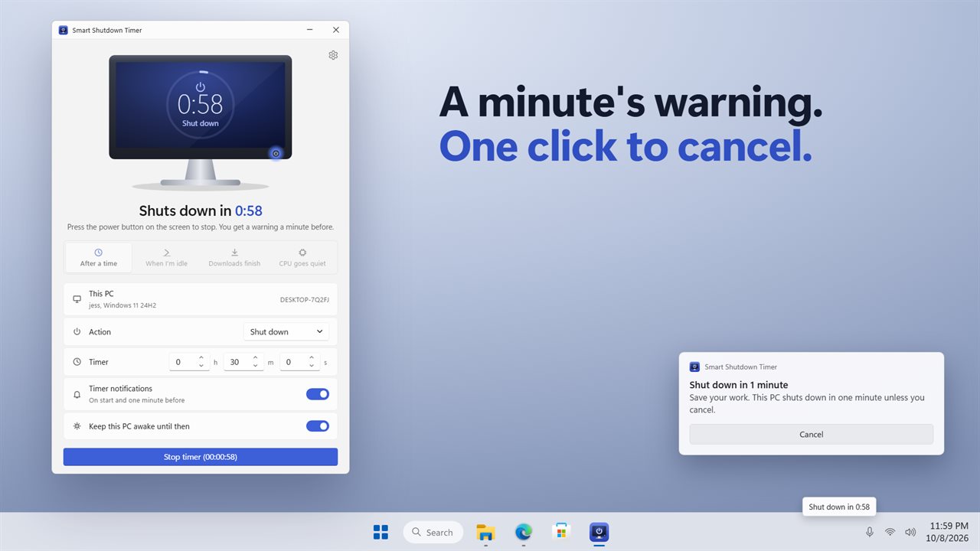The height and width of the screenshot is (551, 980).
Task: Open Wi-Fi network tray icon
Action: [890, 532]
